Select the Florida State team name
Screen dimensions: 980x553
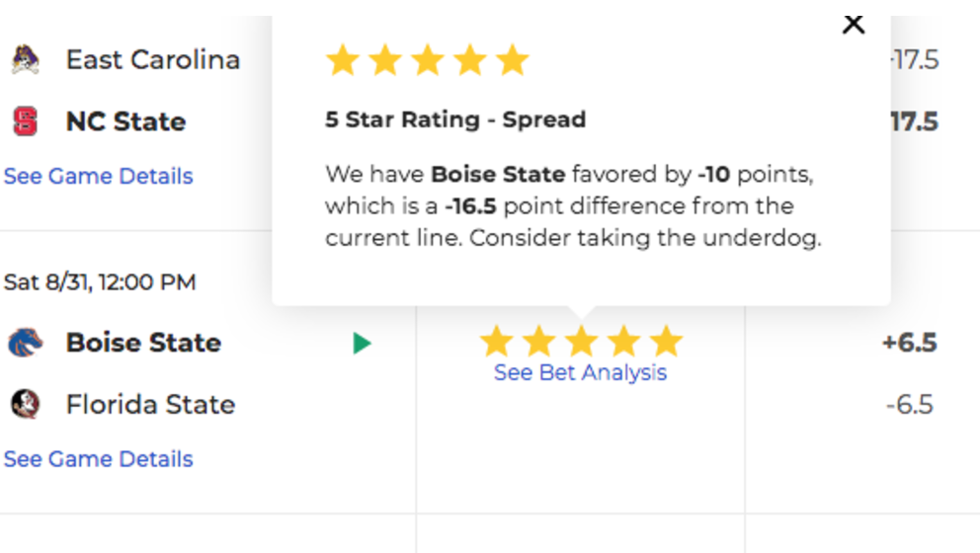(150, 404)
